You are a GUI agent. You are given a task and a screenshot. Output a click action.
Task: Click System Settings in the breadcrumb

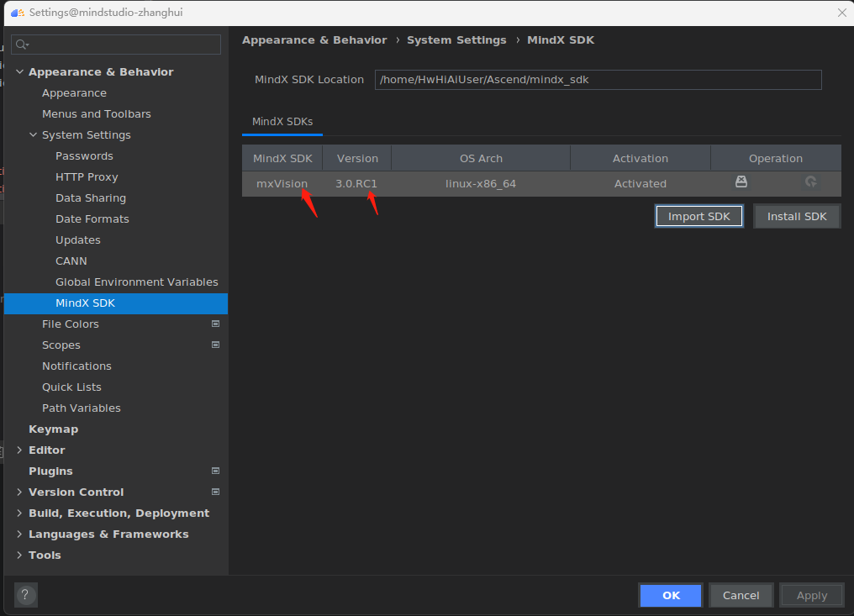point(456,40)
